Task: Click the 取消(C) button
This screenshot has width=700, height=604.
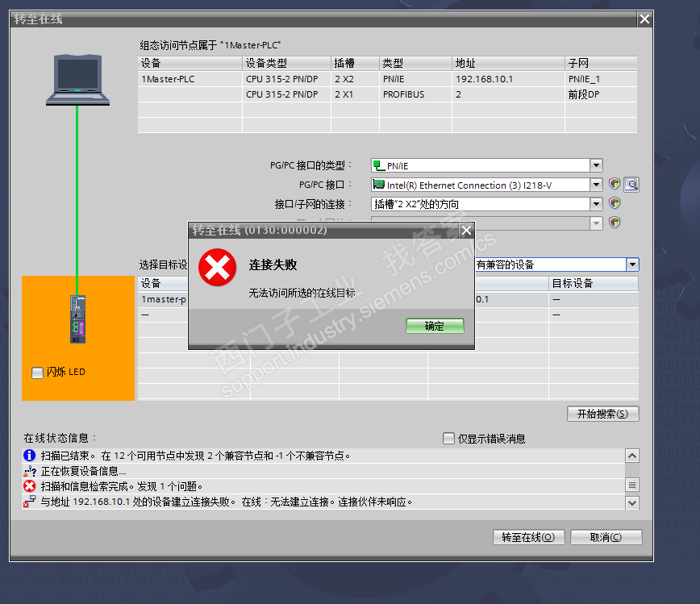Action: [x=606, y=537]
